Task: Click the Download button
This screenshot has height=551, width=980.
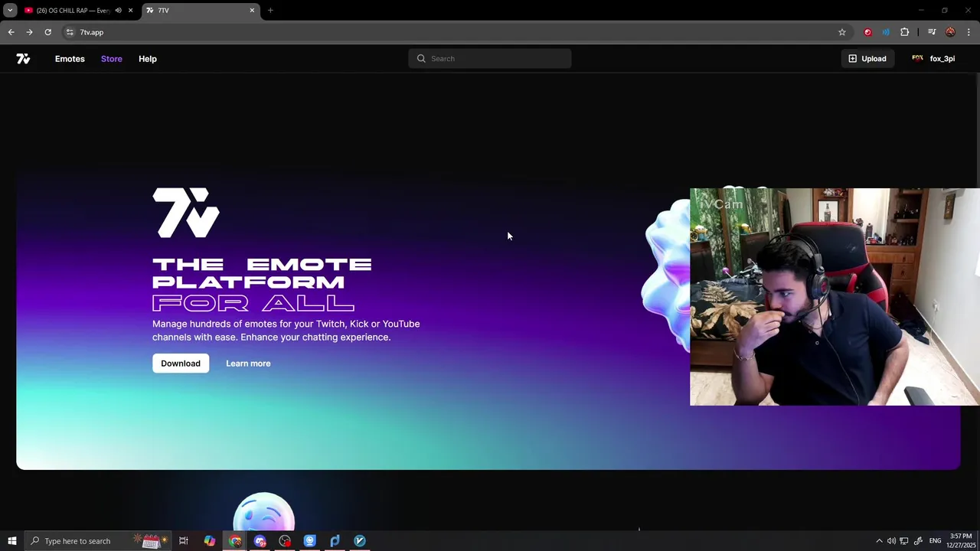Action: [181, 364]
